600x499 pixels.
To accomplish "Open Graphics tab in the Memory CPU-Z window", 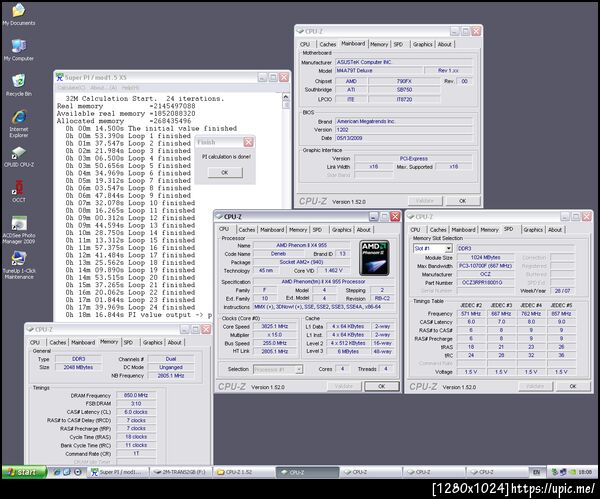I will 153,342.
